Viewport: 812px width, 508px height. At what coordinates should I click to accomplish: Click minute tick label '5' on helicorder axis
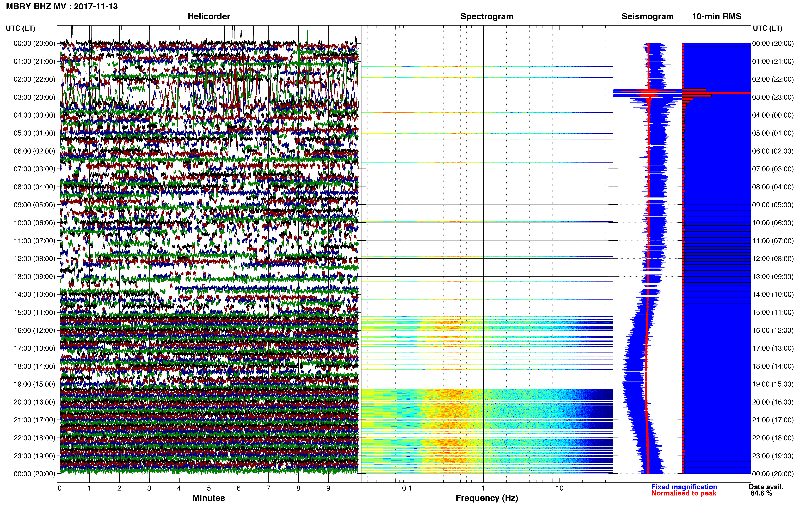[209, 488]
